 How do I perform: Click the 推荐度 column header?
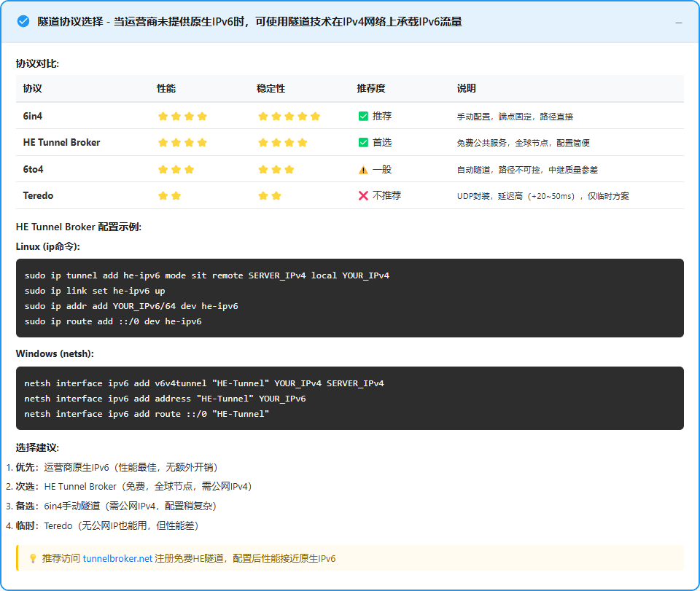[x=370, y=88]
